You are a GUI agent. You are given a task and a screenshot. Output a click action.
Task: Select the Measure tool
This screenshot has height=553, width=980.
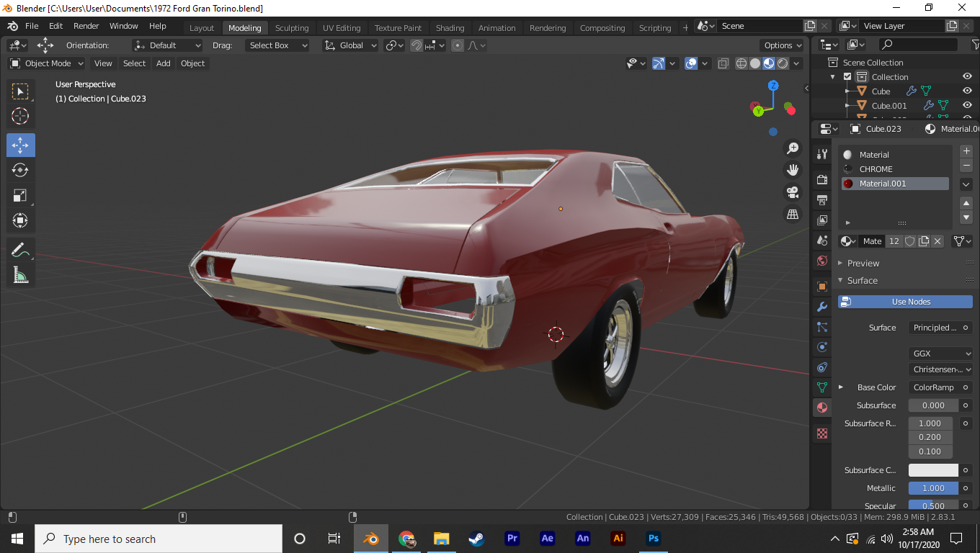(21, 275)
